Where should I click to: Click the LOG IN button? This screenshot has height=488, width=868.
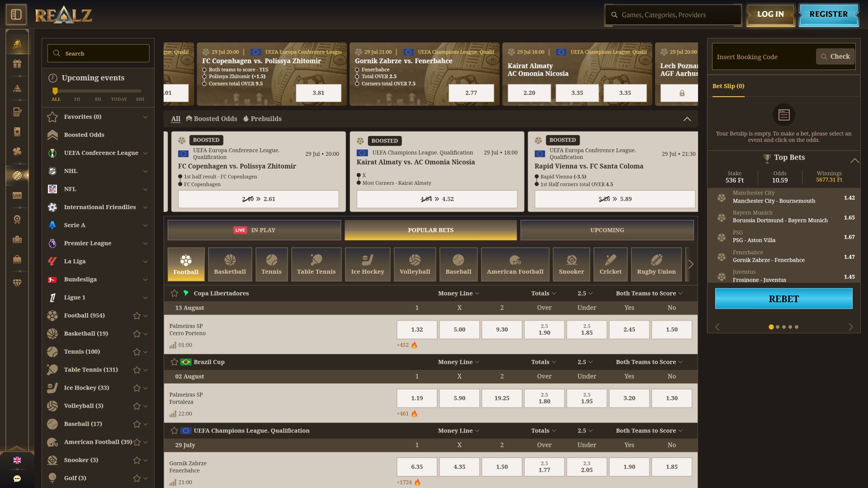(770, 14)
